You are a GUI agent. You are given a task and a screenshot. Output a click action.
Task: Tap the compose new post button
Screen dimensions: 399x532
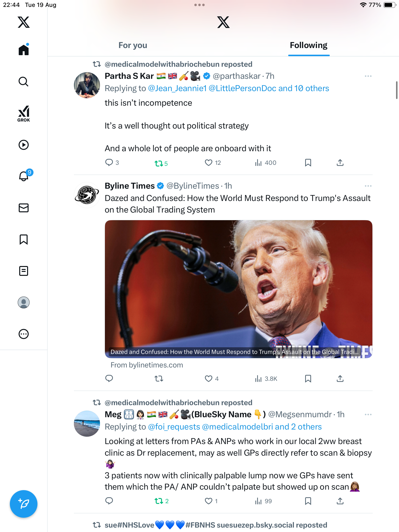click(x=24, y=504)
